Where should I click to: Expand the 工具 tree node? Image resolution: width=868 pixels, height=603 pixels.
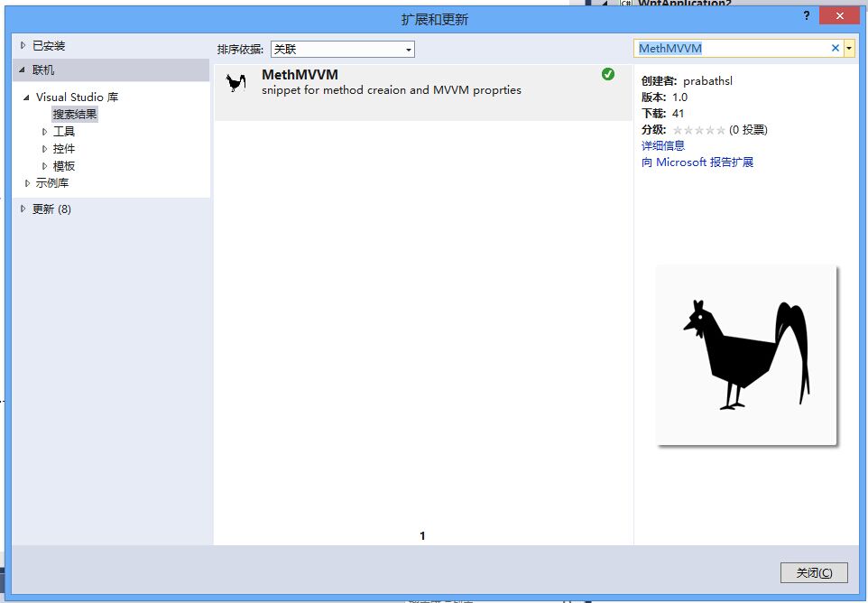click(x=45, y=132)
